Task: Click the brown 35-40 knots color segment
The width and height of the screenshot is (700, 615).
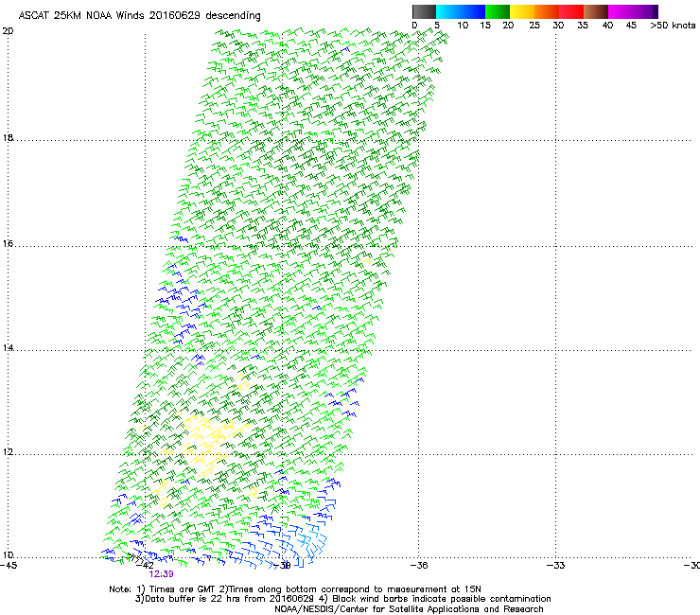Action: pyautogui.click(x=596, y=11)
